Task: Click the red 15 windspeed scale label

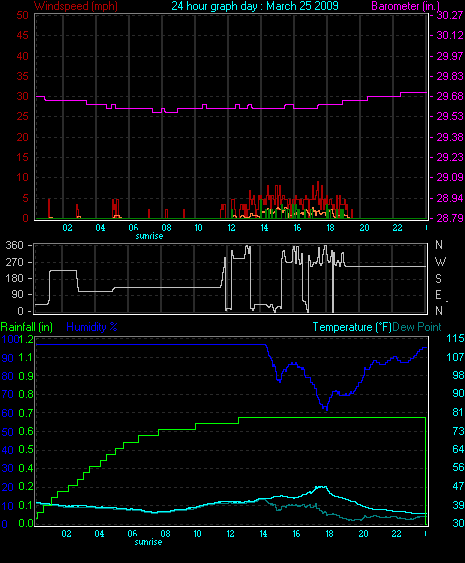Action: (x=23, y=157)
